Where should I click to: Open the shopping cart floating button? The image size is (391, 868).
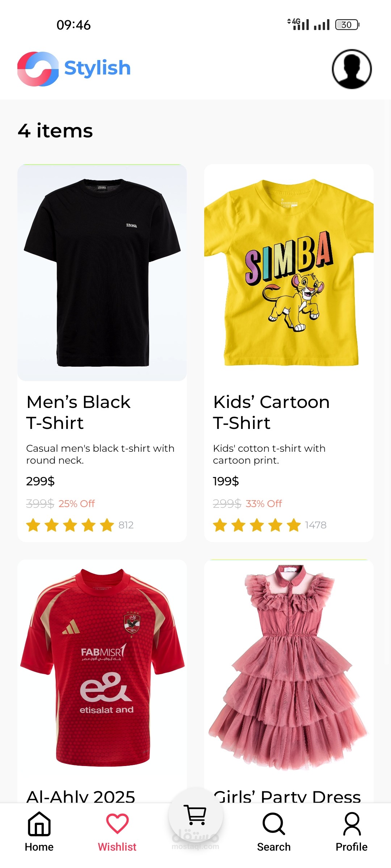coord(195,815)
